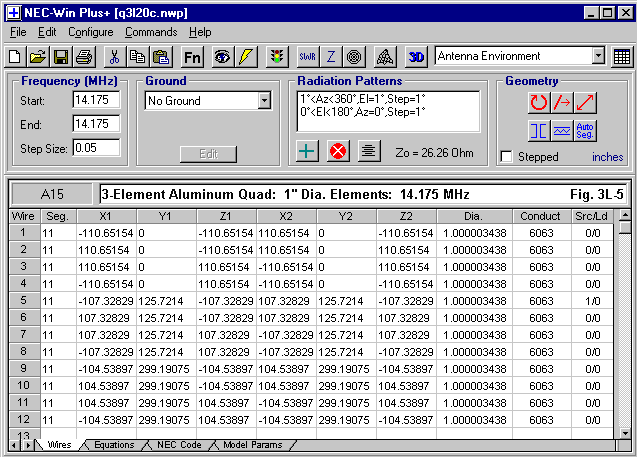The image size is (637, 457).
Task: Open the Antenna Environment dropdown
Action: click(596, 56)
